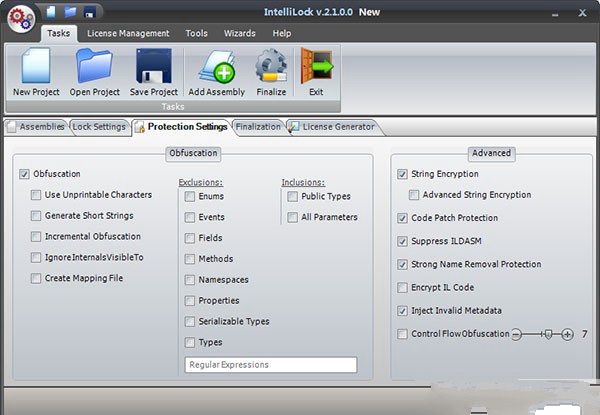Image resolution: width=600 pixels, height=415 pixels.
Task: Click the new document quick-access icon
Action: tap(51, 11)
